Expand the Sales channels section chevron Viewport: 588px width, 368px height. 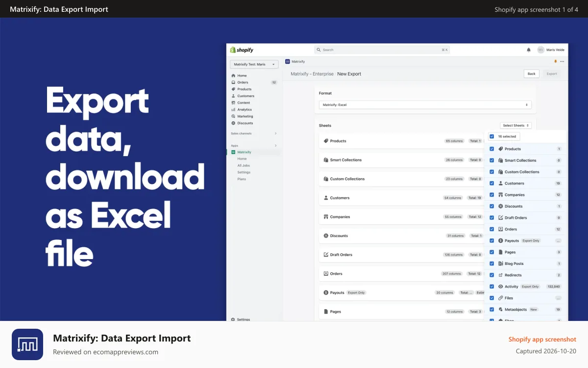click(x=275, y=133)
